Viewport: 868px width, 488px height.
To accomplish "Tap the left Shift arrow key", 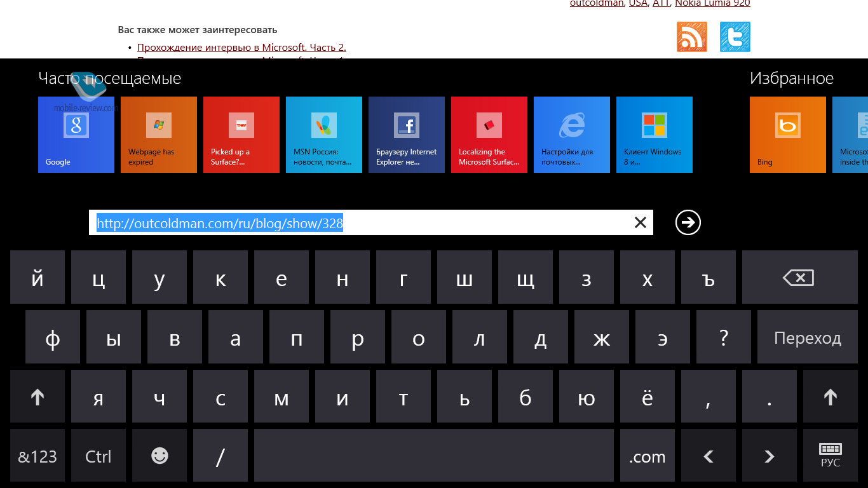I will click(37, 396).
